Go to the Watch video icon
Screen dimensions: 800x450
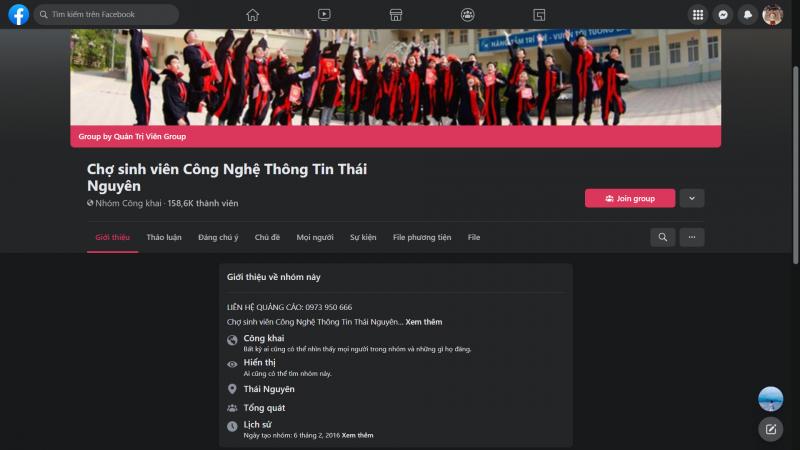pyautogui.click(x=324, y=15)
